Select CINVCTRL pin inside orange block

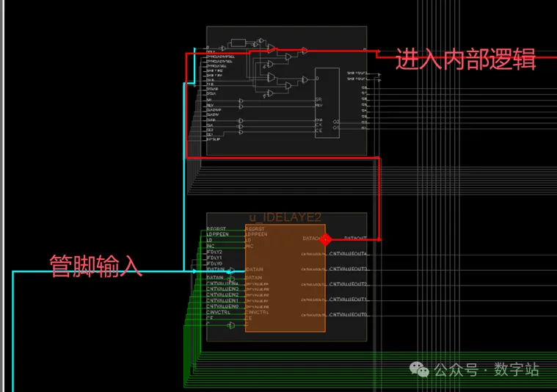[x=257, y=313]
